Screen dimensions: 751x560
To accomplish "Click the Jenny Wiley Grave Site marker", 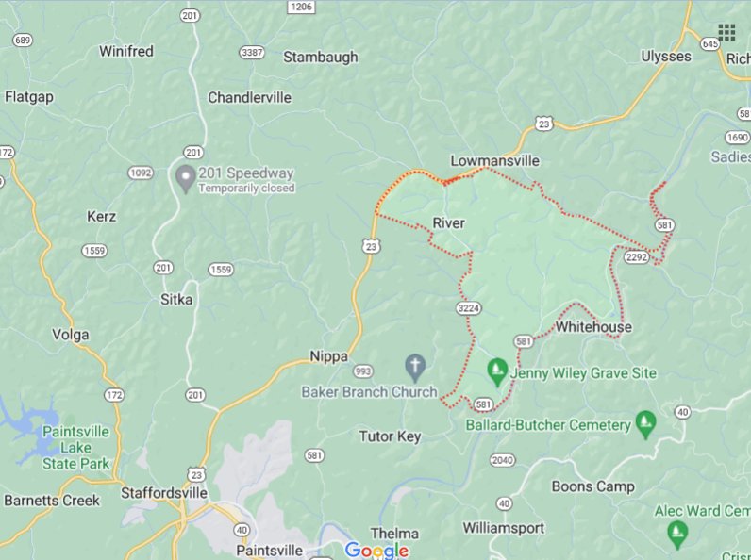I will [497, 371].
